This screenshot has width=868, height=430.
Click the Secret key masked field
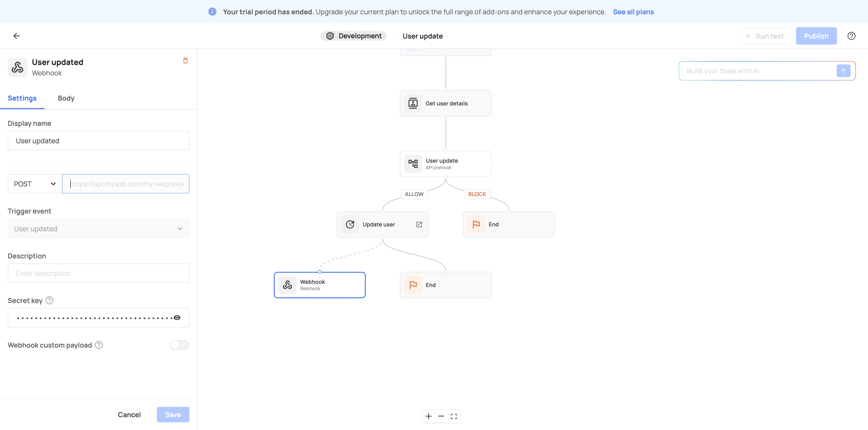tap(98, 318)
